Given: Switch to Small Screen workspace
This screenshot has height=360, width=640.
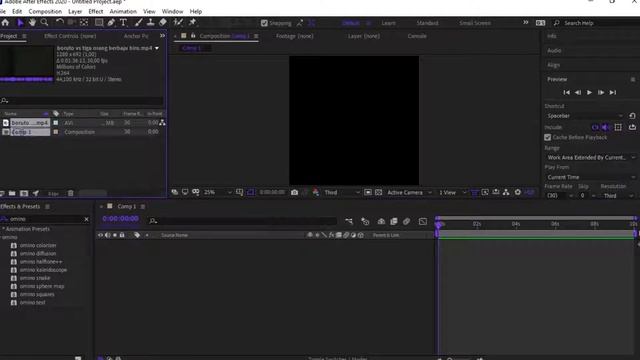Looking at the screenshot, I should point(475,23).
